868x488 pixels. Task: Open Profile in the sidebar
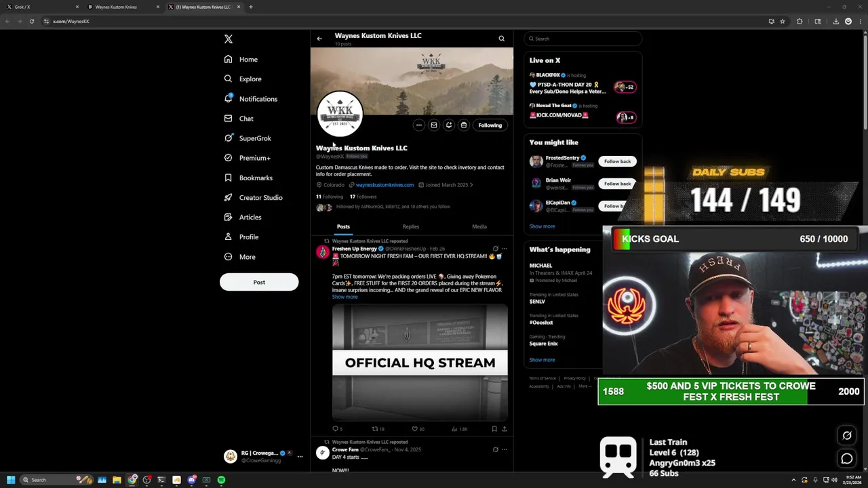241,237
